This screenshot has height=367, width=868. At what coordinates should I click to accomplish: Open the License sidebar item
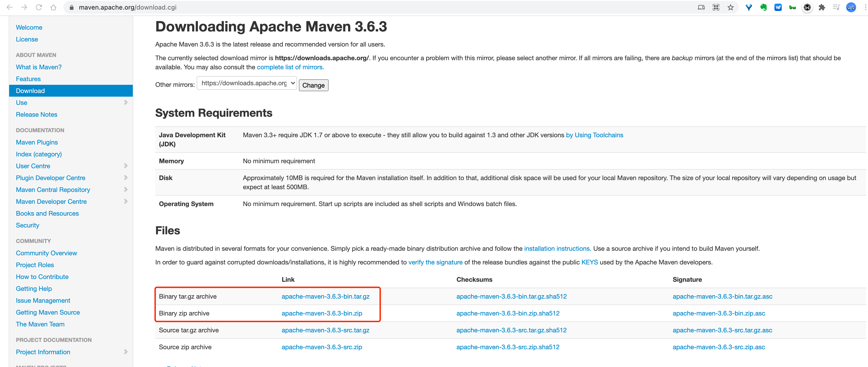(27, 39)
